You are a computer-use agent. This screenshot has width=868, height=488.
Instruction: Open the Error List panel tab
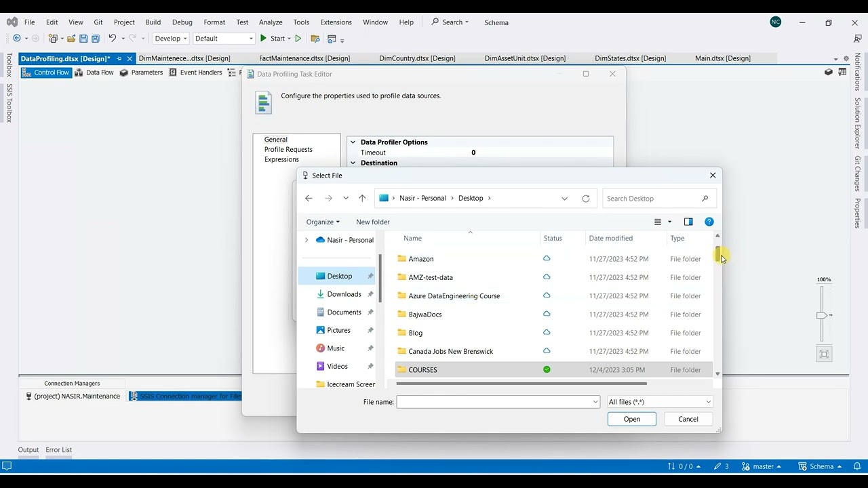[58, 449]
